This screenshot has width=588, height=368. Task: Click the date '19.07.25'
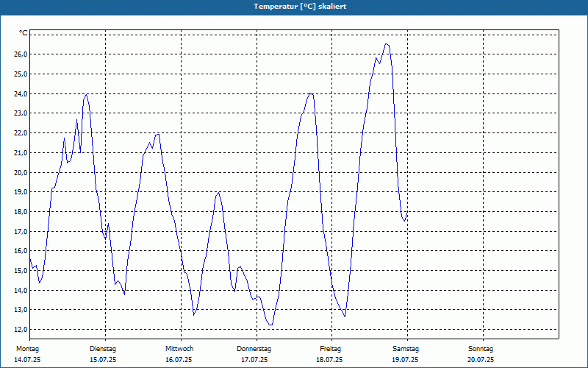405,360
